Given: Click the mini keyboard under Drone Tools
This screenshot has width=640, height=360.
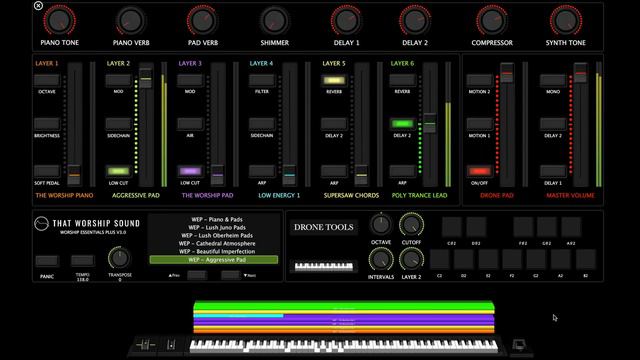Looking at the screenshot, I should click(x=324, y=266).
